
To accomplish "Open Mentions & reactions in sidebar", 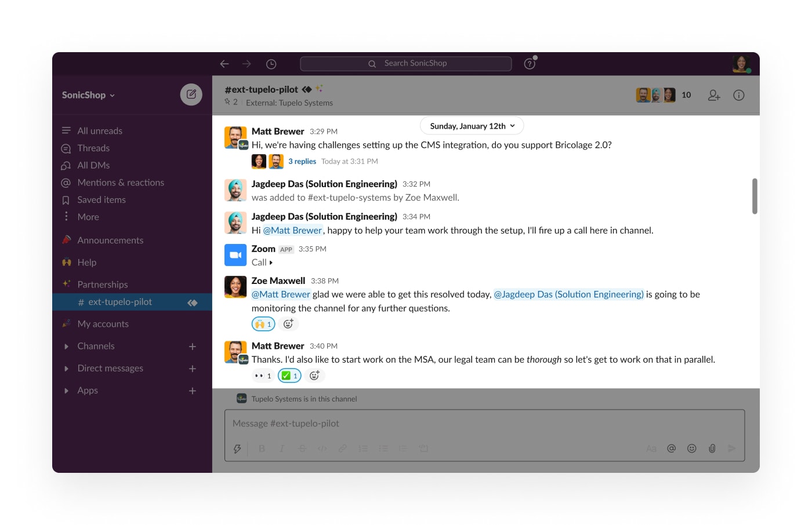I will coord(121,183).
